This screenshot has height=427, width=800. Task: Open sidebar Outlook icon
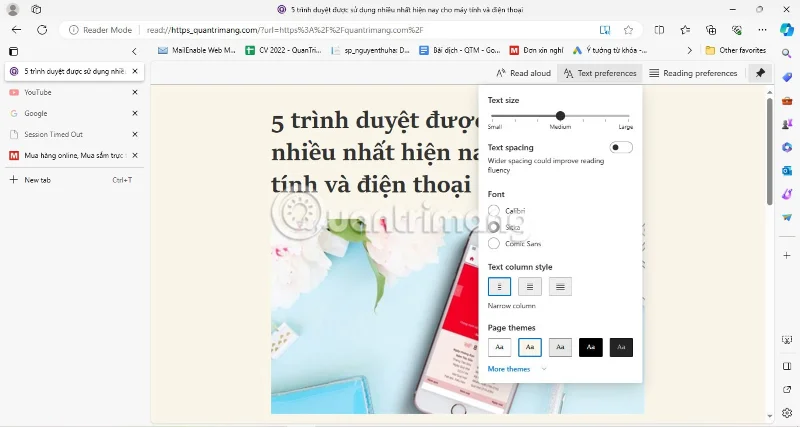tap(787, 170)
